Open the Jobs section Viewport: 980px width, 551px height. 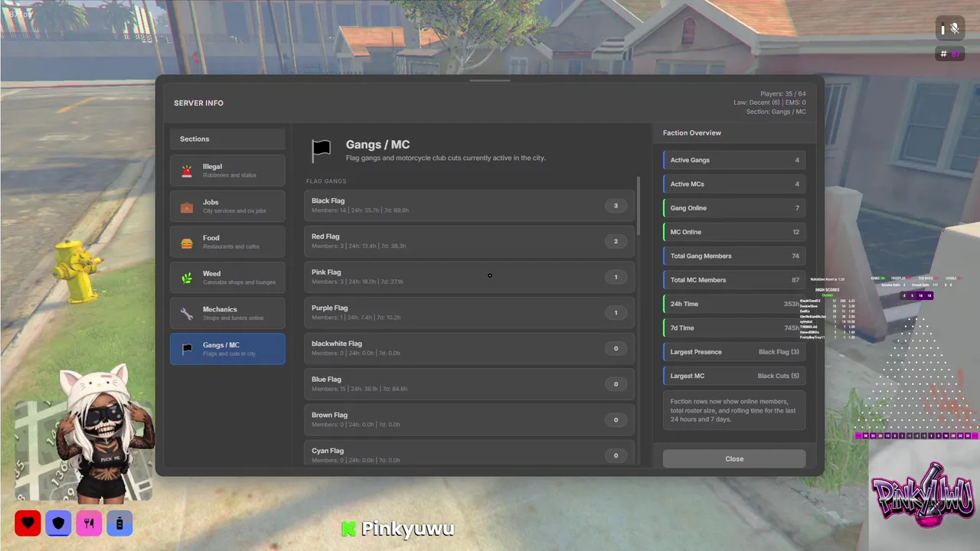click(x=227, y=207)
